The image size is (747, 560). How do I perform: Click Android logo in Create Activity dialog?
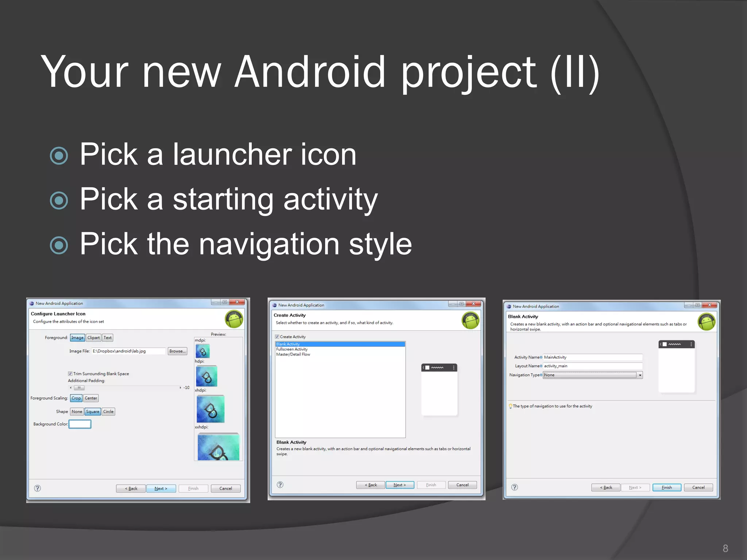471,320
